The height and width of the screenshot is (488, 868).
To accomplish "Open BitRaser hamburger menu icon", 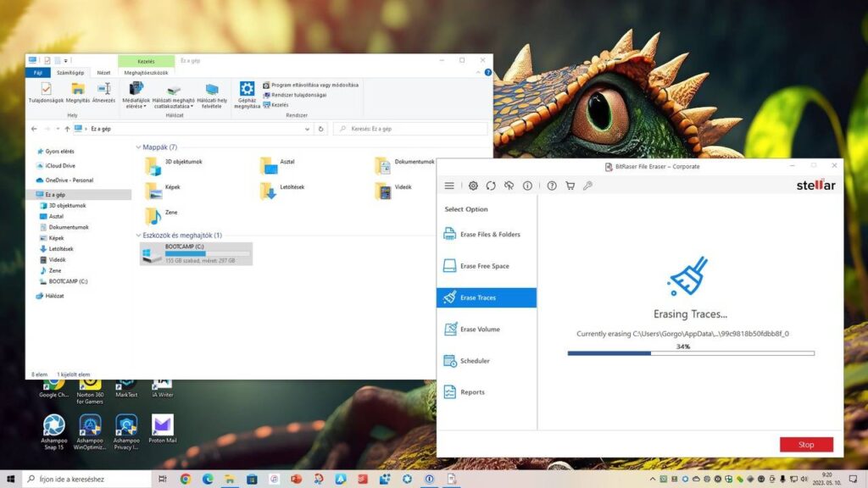I will [449, 186].
